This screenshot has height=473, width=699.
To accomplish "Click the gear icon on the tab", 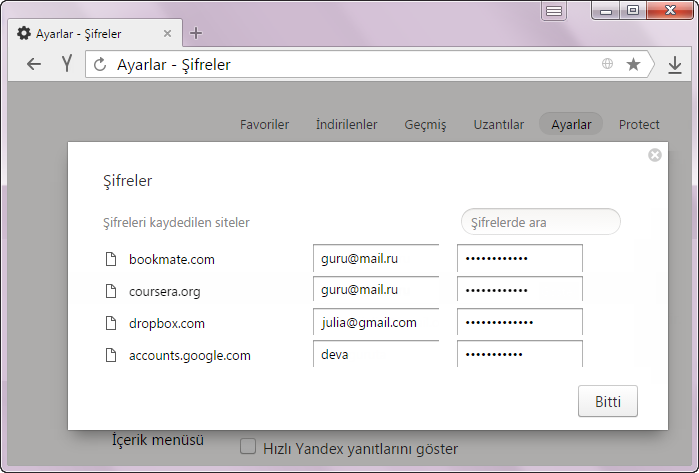I will 24,33.
